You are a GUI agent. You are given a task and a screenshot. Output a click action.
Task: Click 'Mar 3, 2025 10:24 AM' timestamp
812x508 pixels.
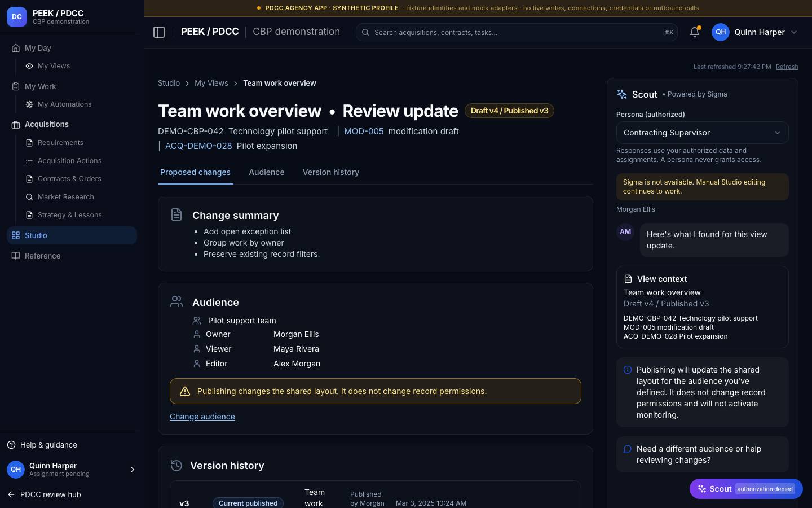point(431,503)
